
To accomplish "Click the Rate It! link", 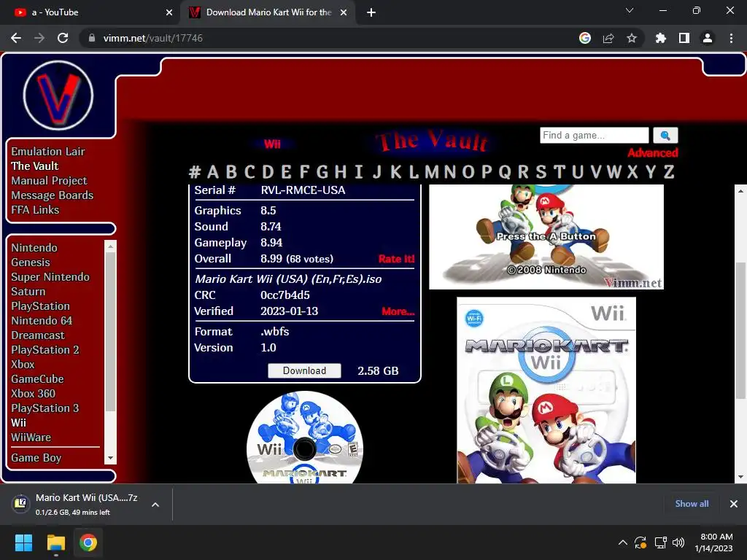I will [x=396, y=259].
